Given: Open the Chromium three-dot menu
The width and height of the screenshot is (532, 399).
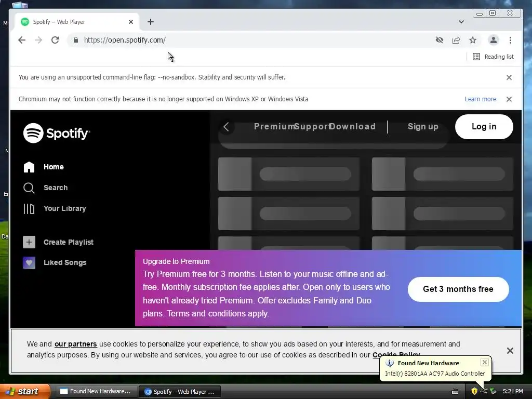Looking at the screenshot, I should [x=510, y=40].
